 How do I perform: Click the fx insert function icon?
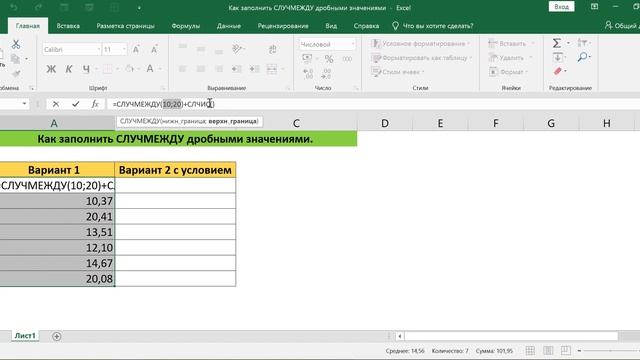[x=95, y=104]
